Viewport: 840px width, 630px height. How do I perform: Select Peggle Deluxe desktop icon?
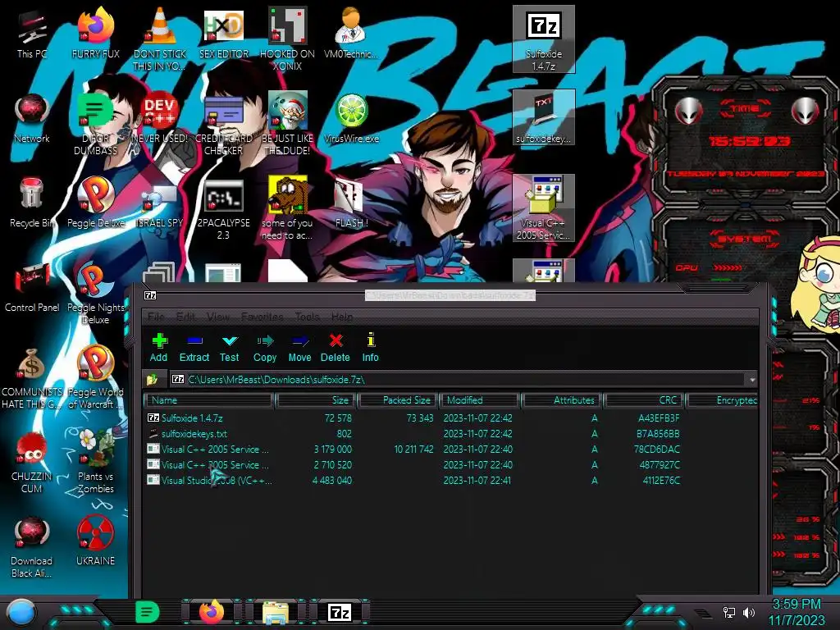(x=96, y=203)
